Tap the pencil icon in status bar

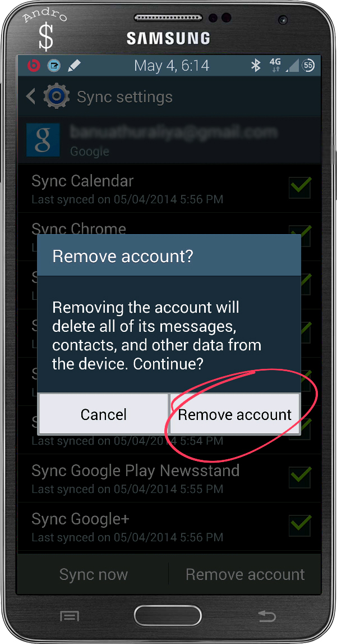coord(74,65)
